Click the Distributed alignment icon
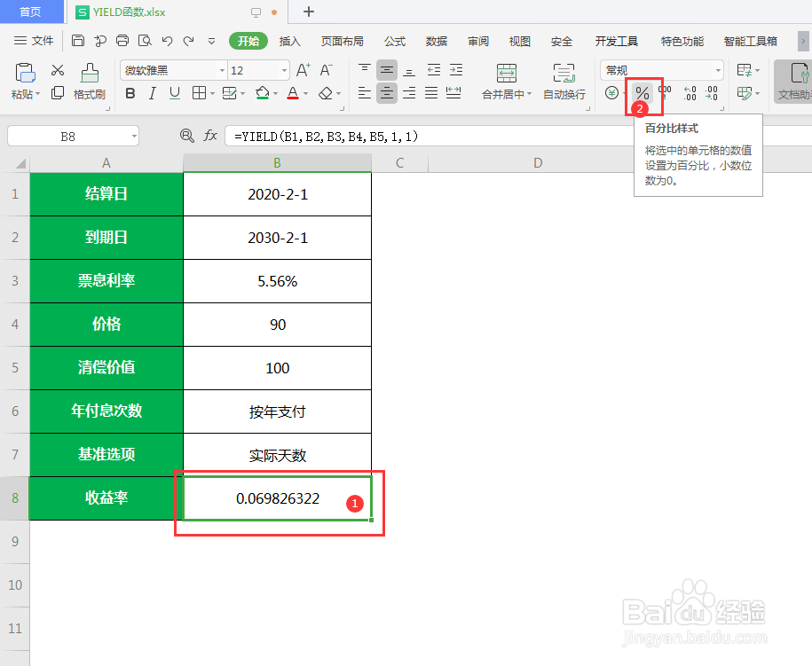 tap(453, 93)
